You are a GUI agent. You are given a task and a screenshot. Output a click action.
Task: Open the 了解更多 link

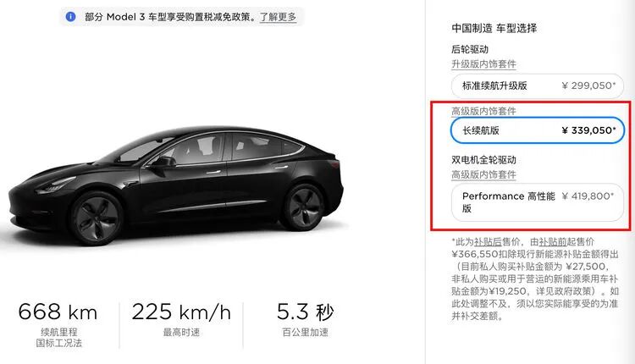tap(278, 17)
